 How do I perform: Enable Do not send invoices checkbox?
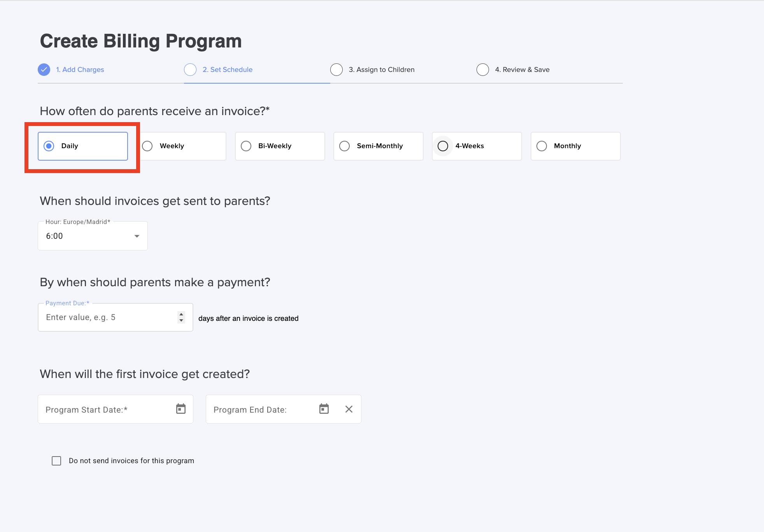click(57, 461)
